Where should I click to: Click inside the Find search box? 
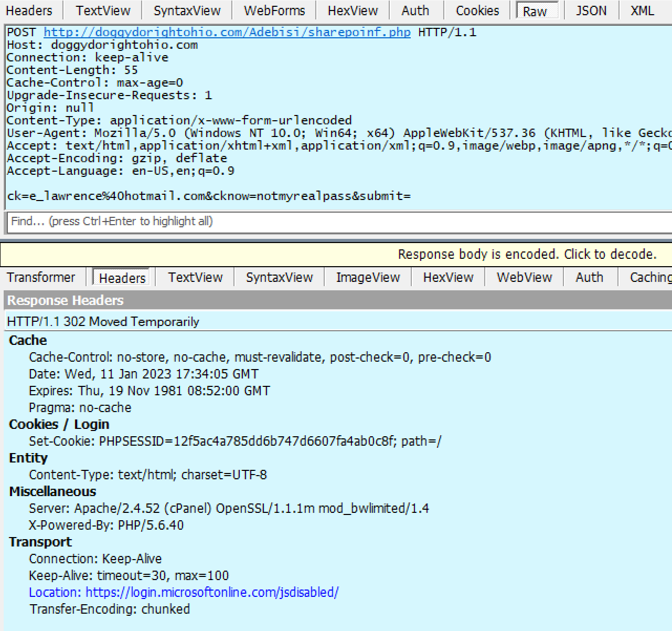tap(336, 222)
